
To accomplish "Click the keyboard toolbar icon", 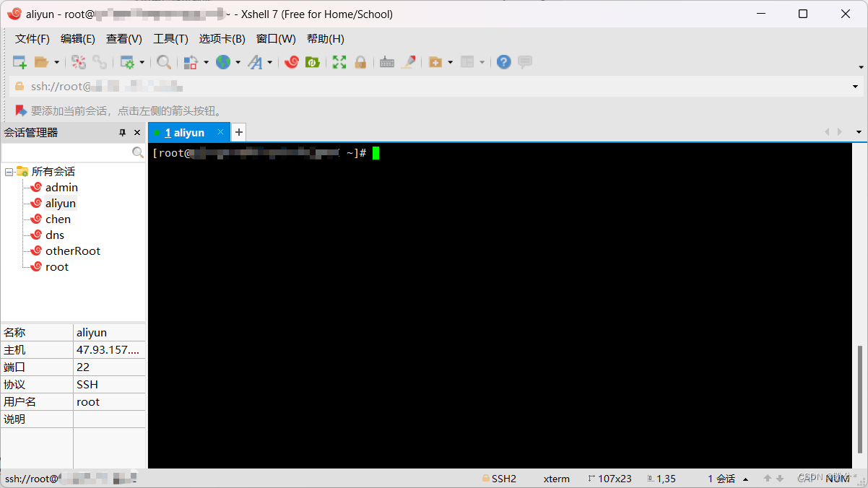I will pyautogui.click(x=387, y=63).
